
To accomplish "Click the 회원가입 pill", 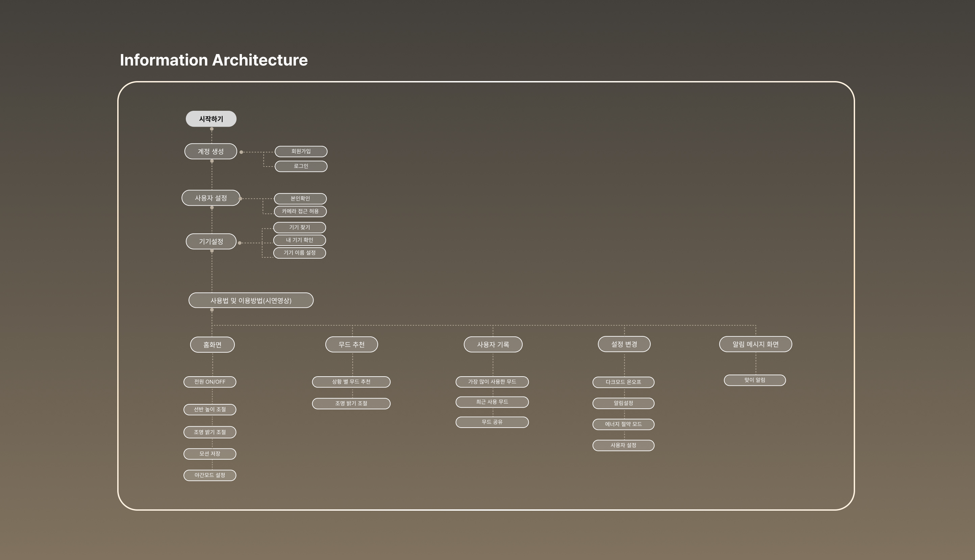I will click(301, 151).
